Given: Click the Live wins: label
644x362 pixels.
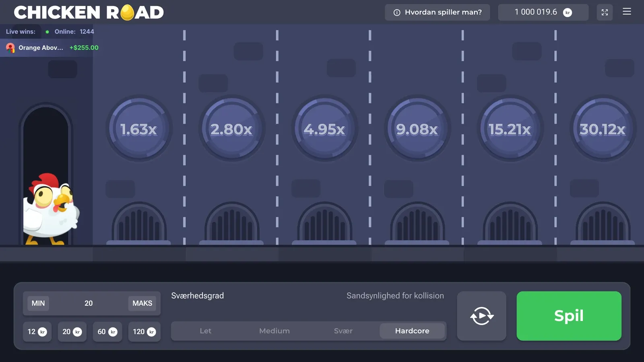Looking at the screenshot, I should (x=21, y=32).
